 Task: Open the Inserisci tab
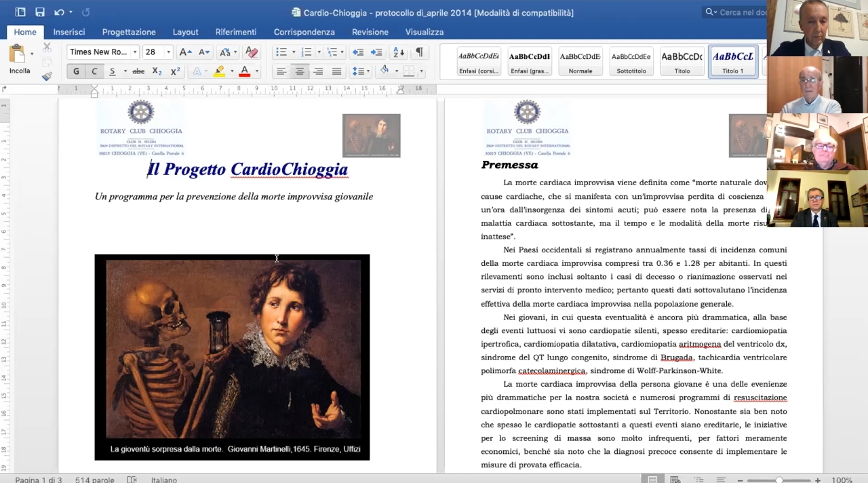click(69, 32)
